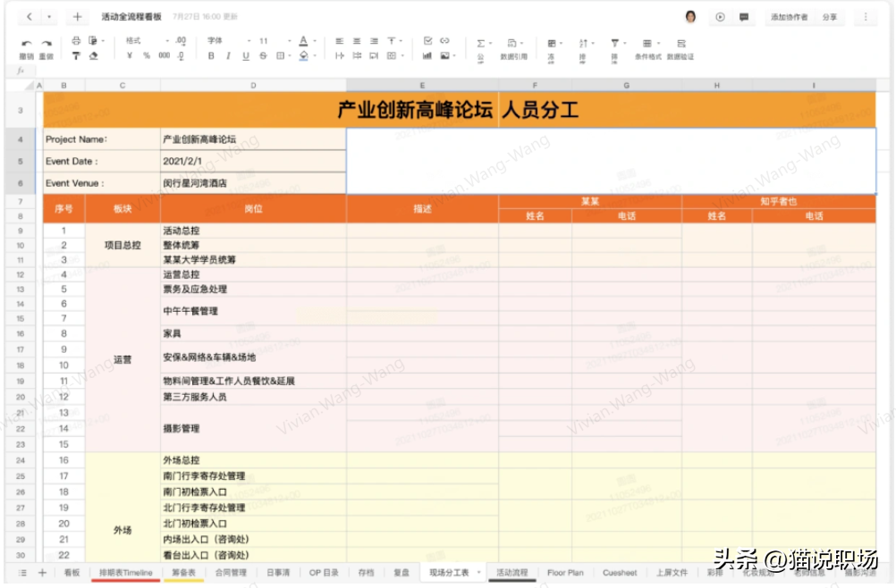896x588 pixels.
Task: Toggle underline formatting
Action: pos(247,55)
